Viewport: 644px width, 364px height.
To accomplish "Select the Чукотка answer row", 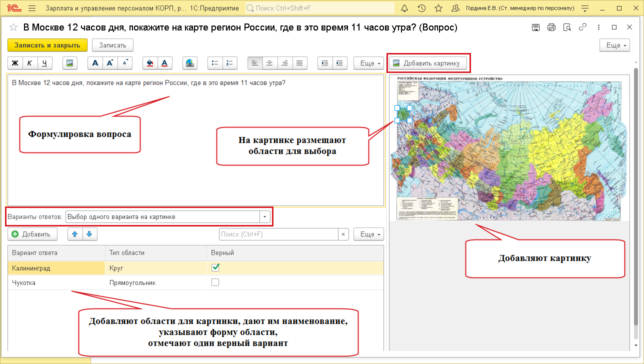I will point(195,282).
